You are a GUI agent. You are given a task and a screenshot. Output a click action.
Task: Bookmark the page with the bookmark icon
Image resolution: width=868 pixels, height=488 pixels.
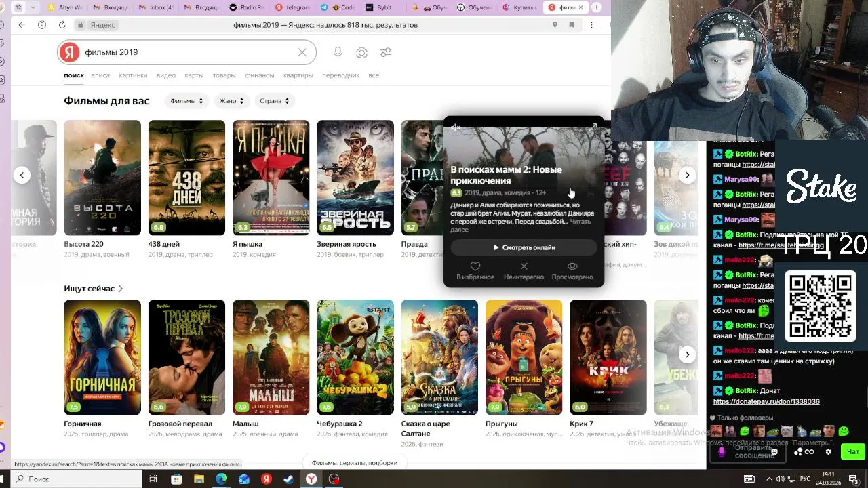[572, 25]
